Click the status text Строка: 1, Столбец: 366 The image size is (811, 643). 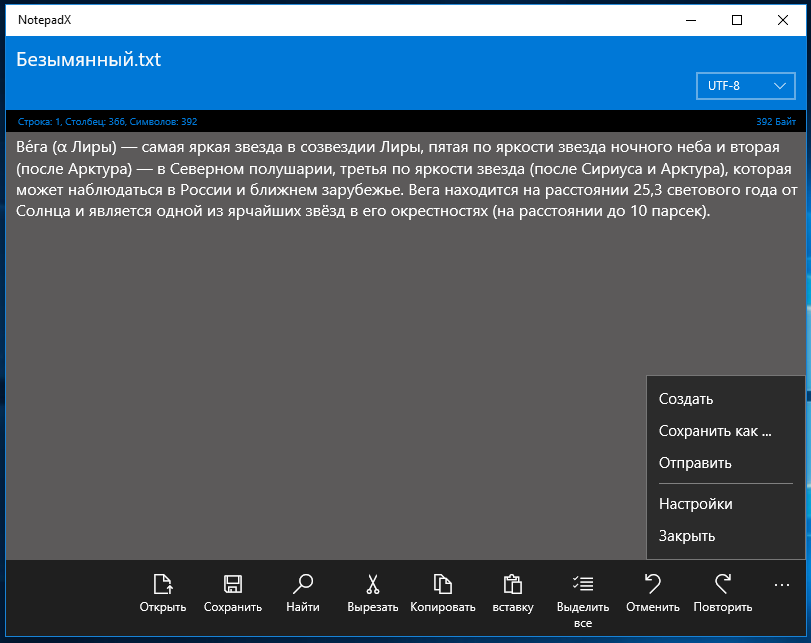click(x=71, y=122)
